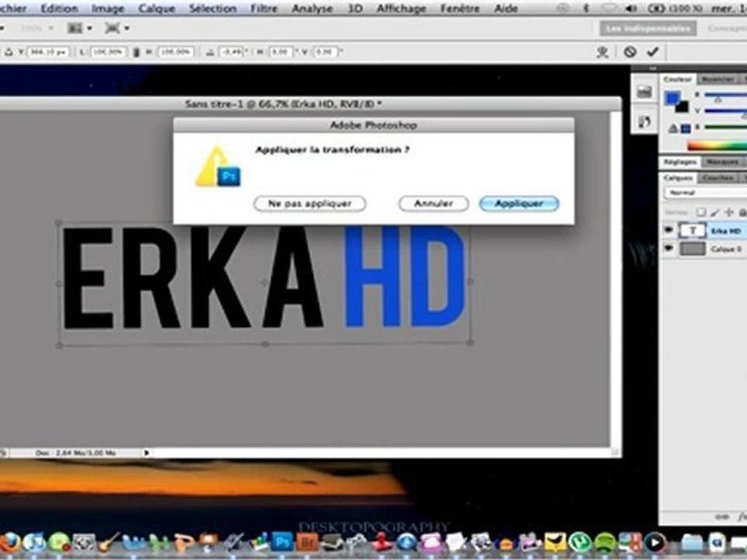This screenshot has height=560, width=747.
Task: Switch to the Masques tab
Action: tap(722, 162)
